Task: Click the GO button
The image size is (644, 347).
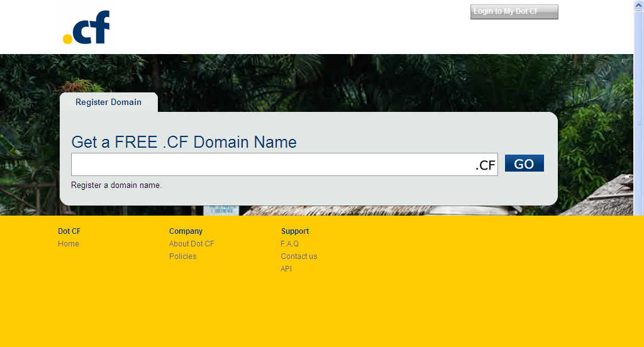Action: click(x=524, y=163)
